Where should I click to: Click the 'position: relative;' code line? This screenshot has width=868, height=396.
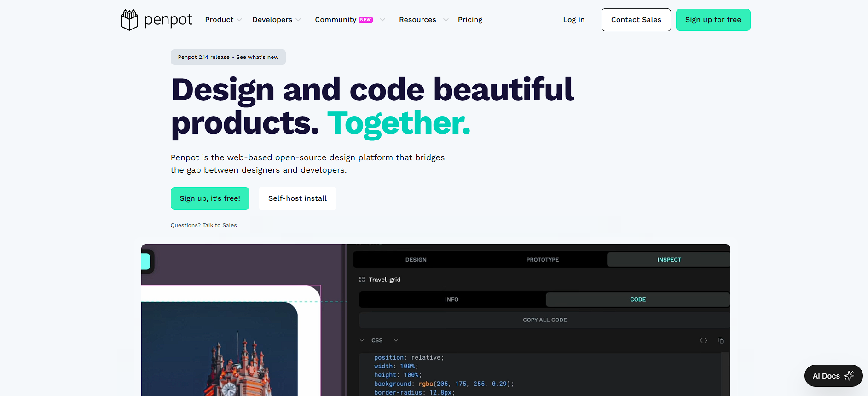(409, 357)
